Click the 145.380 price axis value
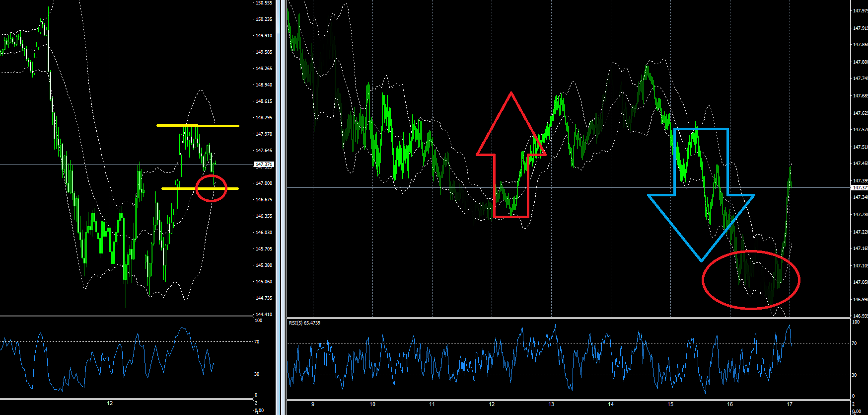 (264, 265)
